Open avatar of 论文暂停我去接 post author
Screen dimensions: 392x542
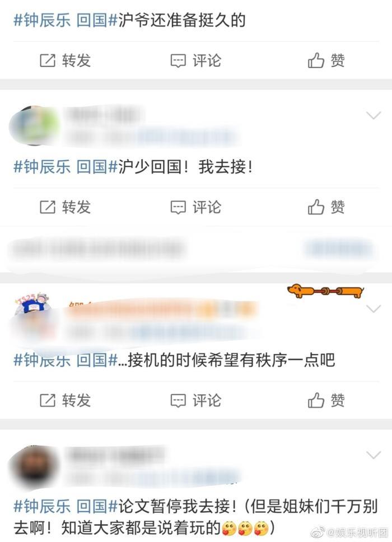(34, 465)
